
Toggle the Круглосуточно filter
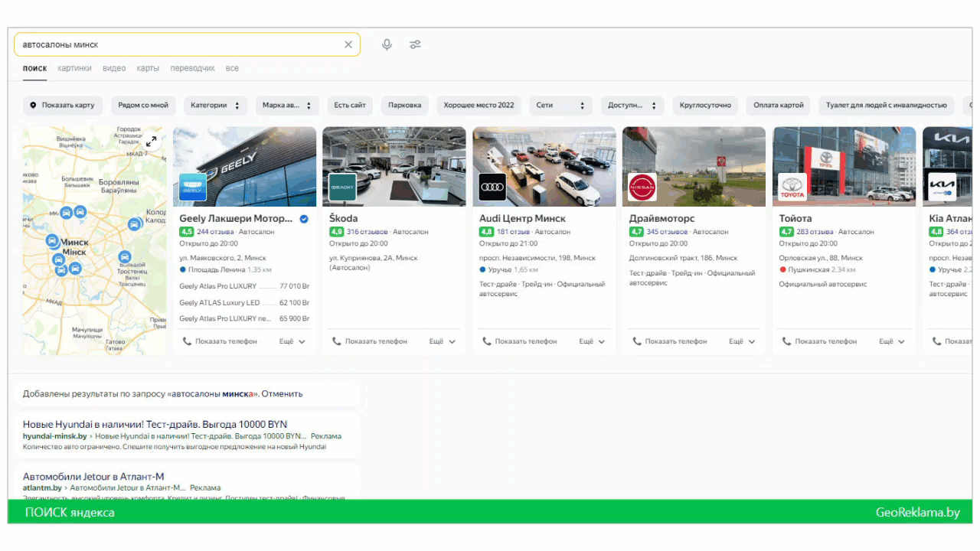point(705,106)
